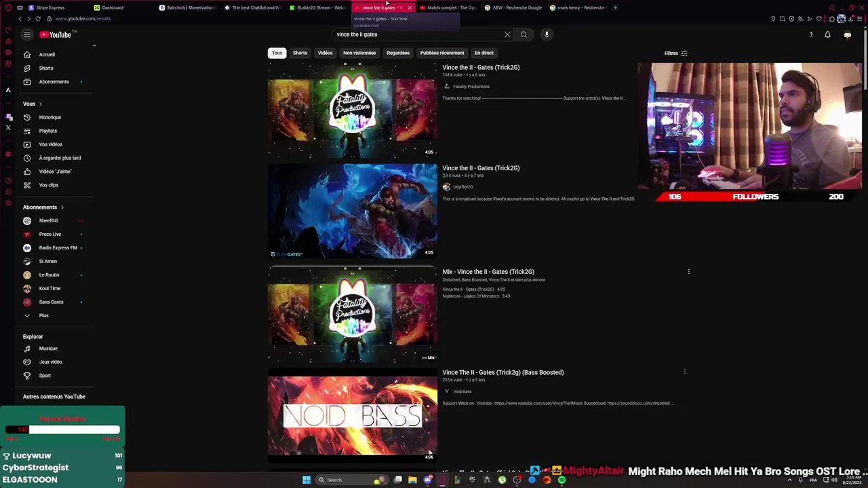This screenshot has width=868, height=488.
Task: Open UdyrBot2G blue Gates video thumbnail
Action: pyautogui.click(x=353, y=211)
